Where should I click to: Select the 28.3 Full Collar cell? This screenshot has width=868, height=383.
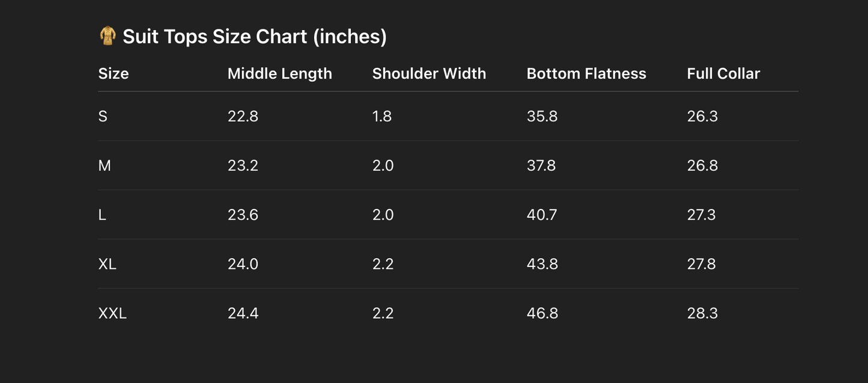coord(702,313)
